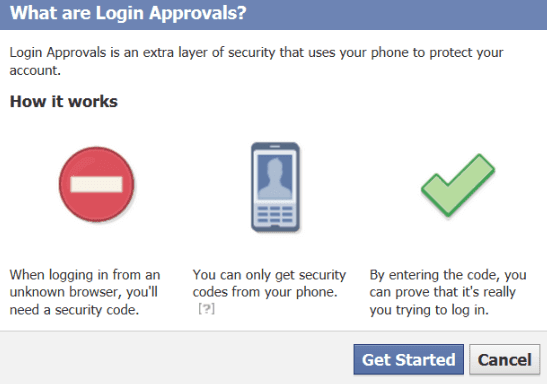The image size is (547, 384).
Task: Click the mobile phone illustration icon
Action: (275, 187)
